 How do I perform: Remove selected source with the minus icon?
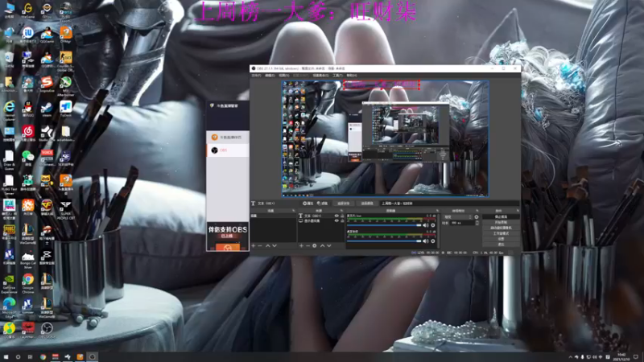pyautogui.click(x=308, y=245)
